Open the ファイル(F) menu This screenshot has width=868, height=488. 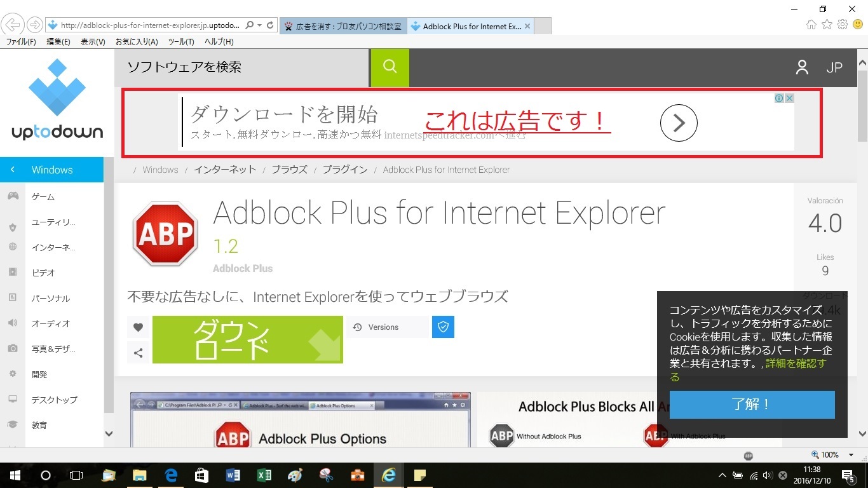[x=21, y=42]
